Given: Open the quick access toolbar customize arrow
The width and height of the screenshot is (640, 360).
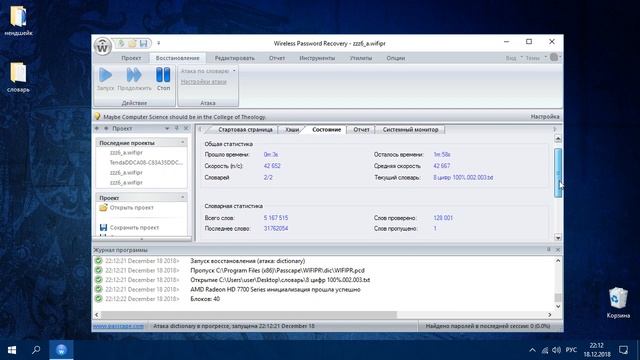Looking at the screenshot, I should click(159, 43).
